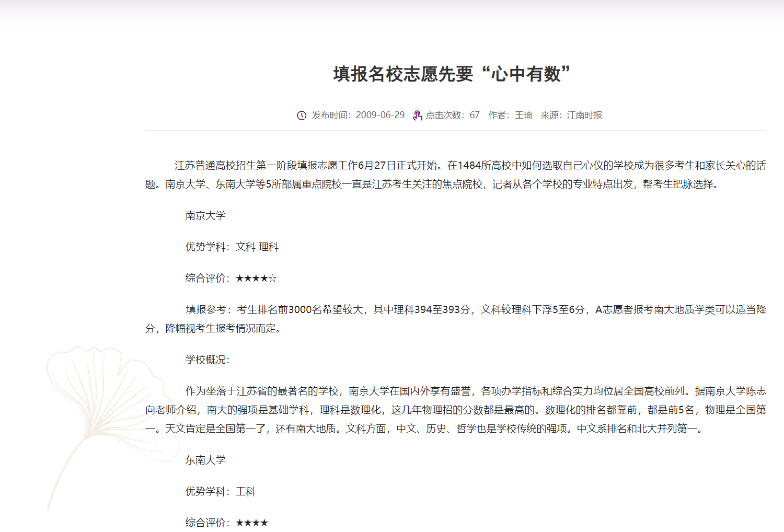Click the 东南大学 section heading
Viewport: 784px width, 532px height.
205,460
